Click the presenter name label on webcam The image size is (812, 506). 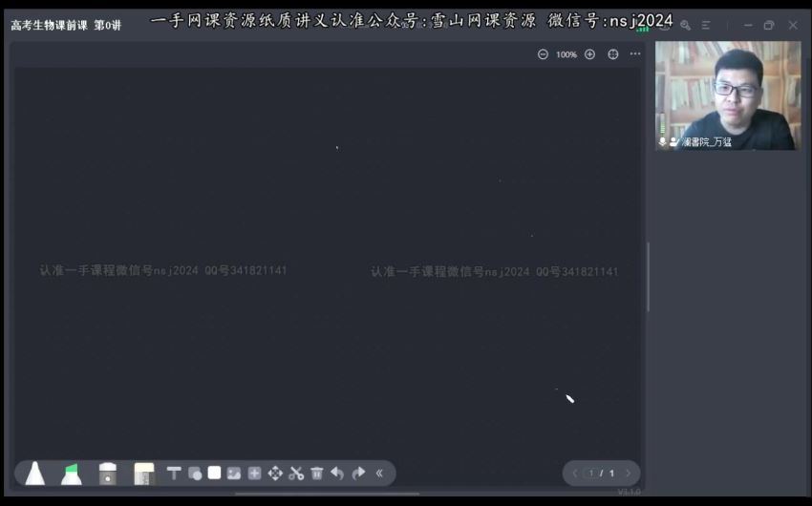[706, 141]
